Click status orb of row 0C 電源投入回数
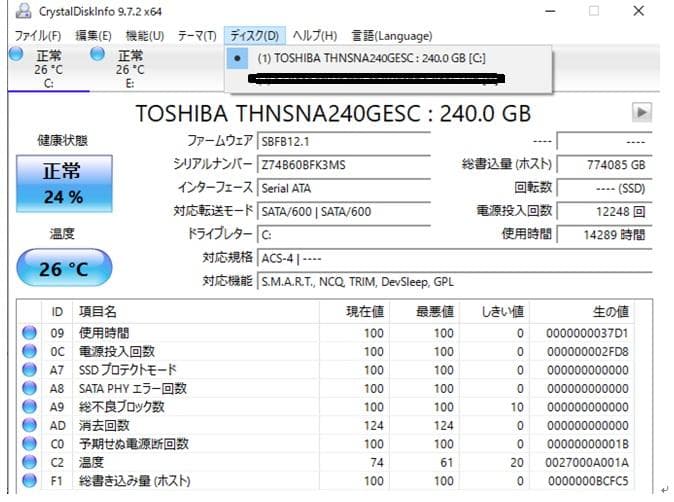The image size is (674, 502). point(29,351)
